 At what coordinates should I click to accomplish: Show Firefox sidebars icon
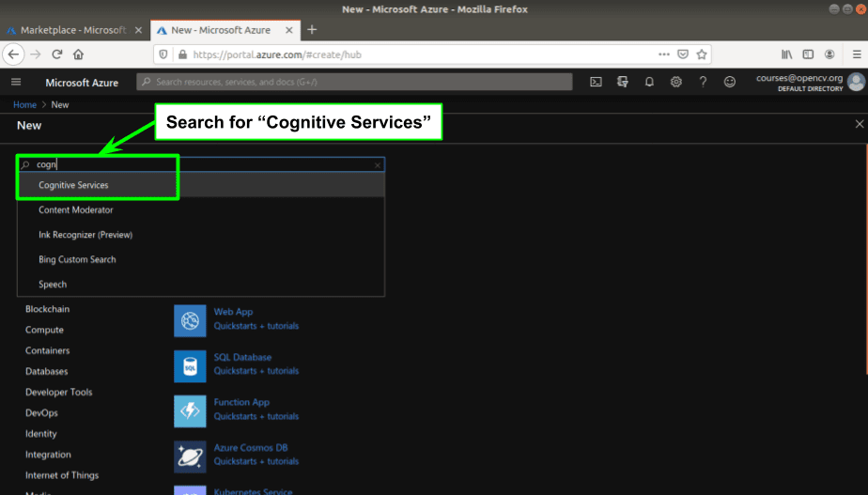(x=808, y=54)
